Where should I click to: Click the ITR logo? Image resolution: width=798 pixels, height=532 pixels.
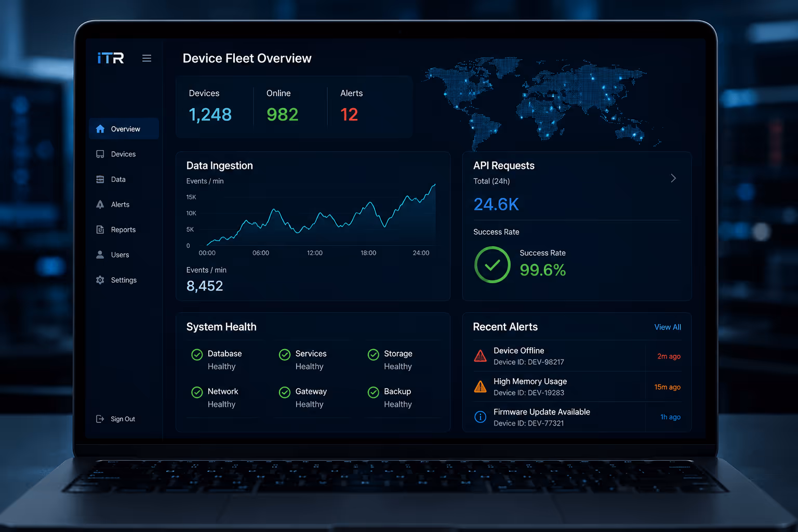coord(111,58)
